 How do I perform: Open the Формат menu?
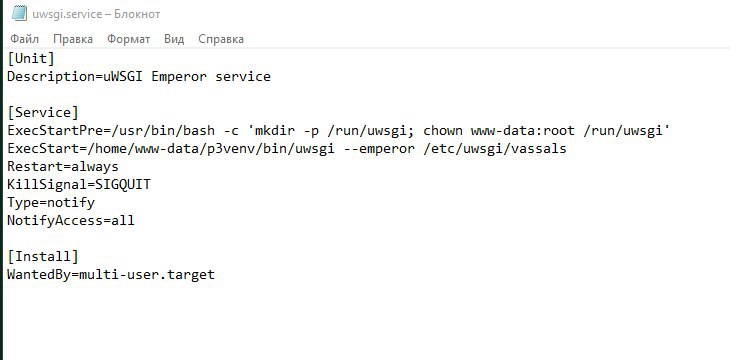click(128, 39)
